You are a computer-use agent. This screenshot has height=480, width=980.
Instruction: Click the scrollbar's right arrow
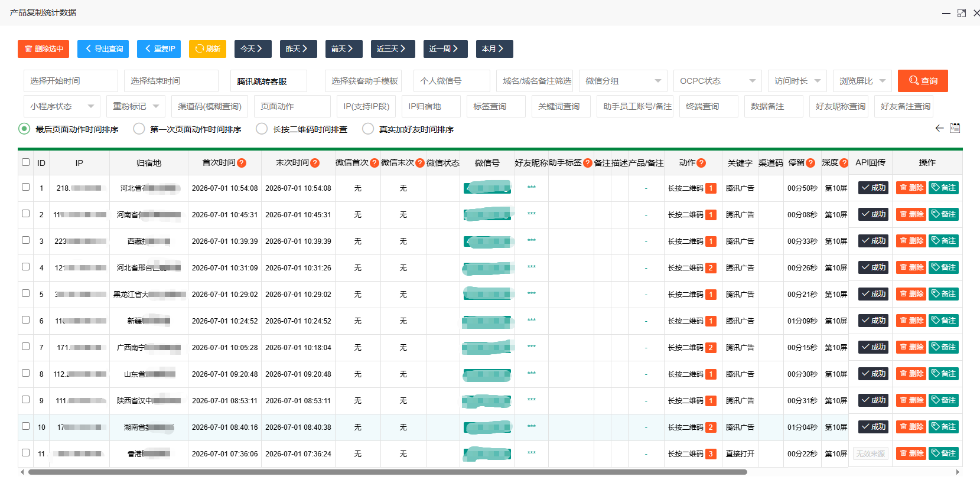tap(958, 472)
